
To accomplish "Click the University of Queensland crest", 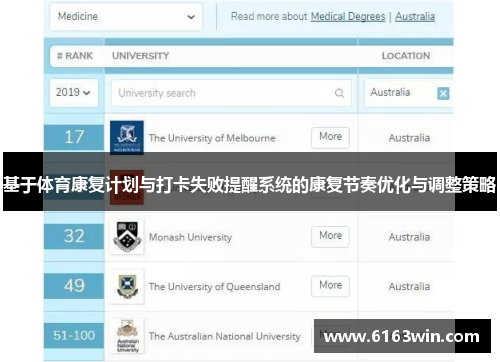I will (127, 286).
